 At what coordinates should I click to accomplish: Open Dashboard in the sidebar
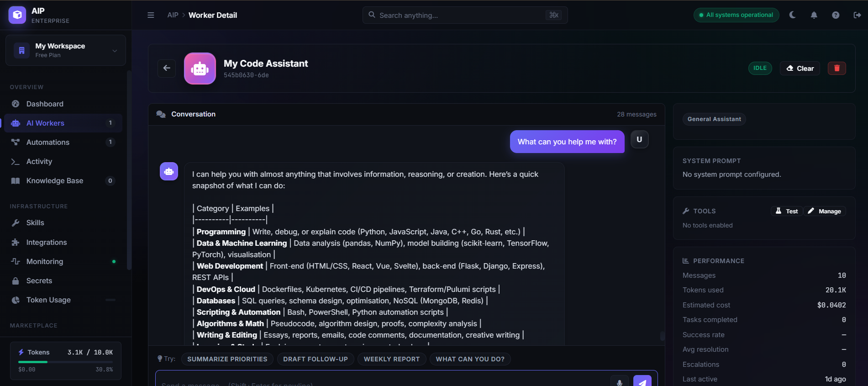coord(63,104)
